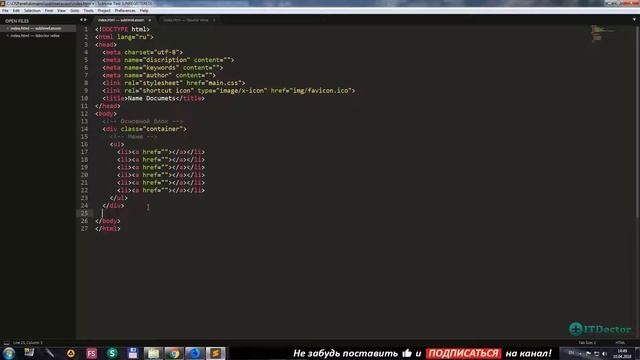Click the system clock showing date
Viewport: 640px width, 360px height.
(622, 353)
